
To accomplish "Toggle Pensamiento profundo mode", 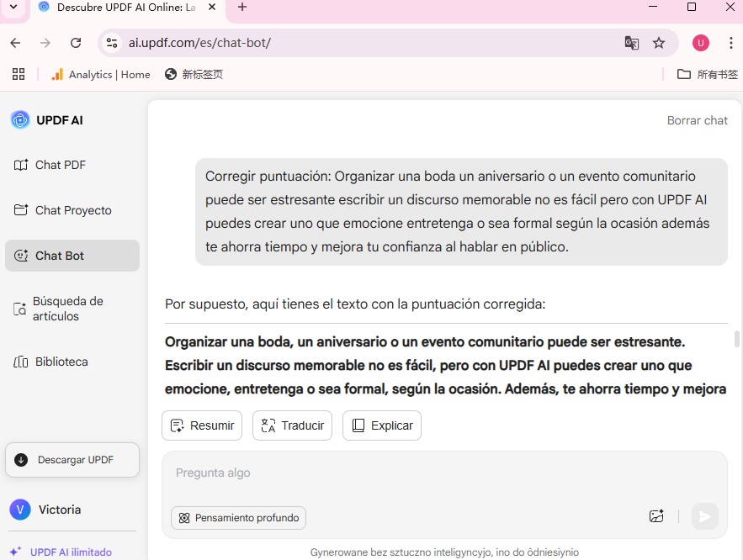I will coord(238,518).
